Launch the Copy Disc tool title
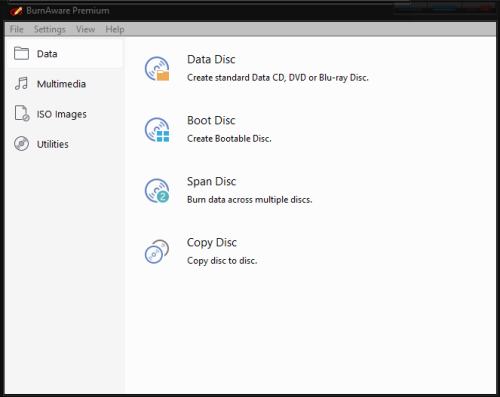 tap(212, 242)
